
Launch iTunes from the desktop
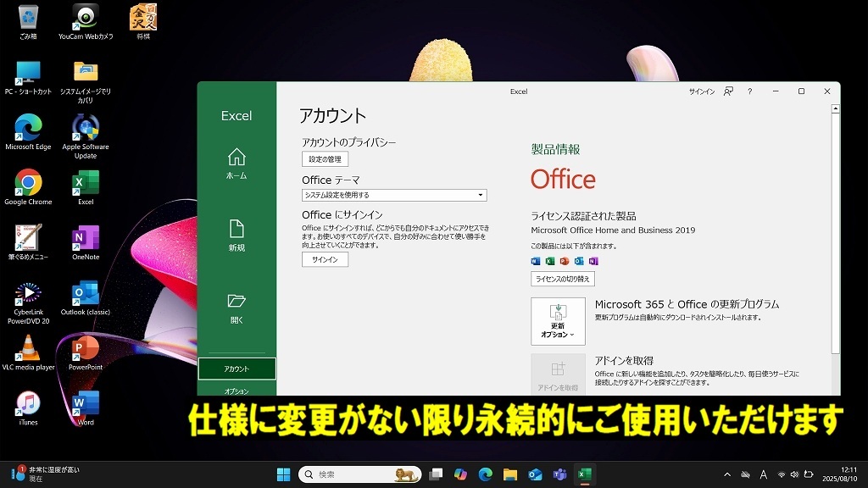click(28, 408)
